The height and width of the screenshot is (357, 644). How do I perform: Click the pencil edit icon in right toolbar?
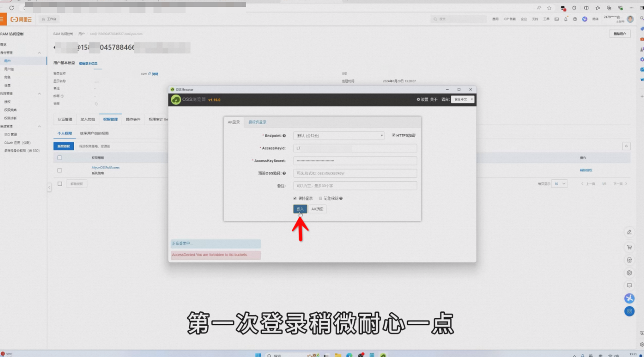(x=629, y=232)
